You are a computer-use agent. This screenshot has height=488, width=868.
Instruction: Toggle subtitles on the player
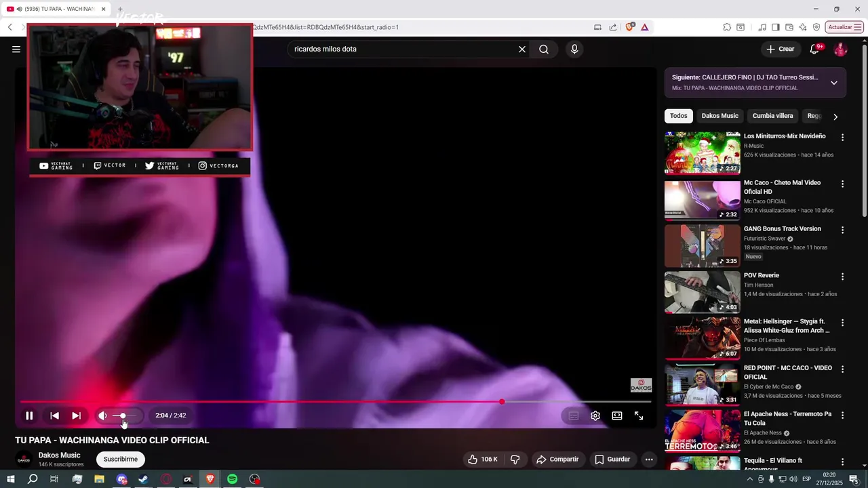coord(574,415)
